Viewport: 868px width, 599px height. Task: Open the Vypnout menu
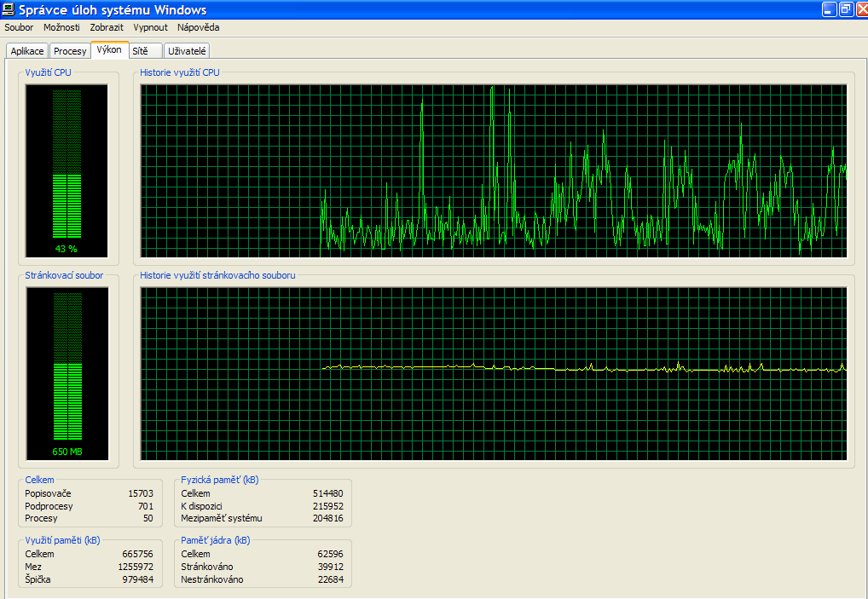[x=150, y=27]
